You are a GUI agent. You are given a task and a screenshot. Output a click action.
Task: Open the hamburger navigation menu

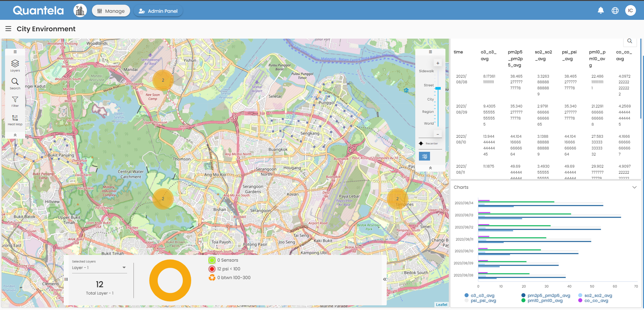(x=8, y=29)
